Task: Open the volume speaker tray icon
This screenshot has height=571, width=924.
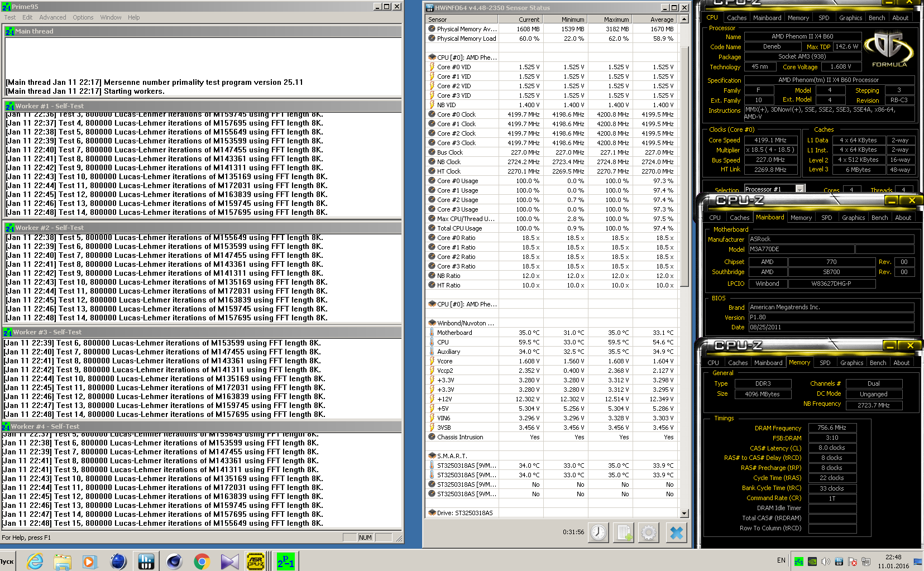Action: [x=826, y=562]
